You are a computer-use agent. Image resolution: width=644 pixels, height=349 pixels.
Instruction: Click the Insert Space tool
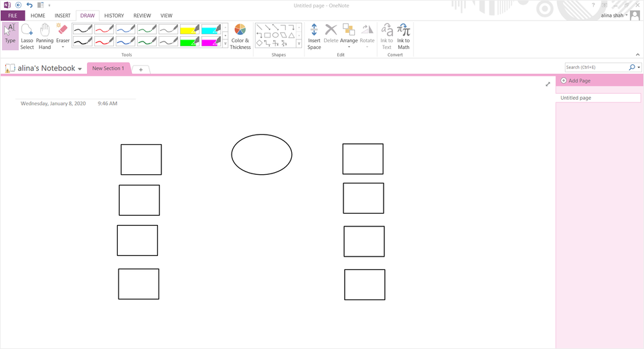pyautogui.click(x=314, y=36)
